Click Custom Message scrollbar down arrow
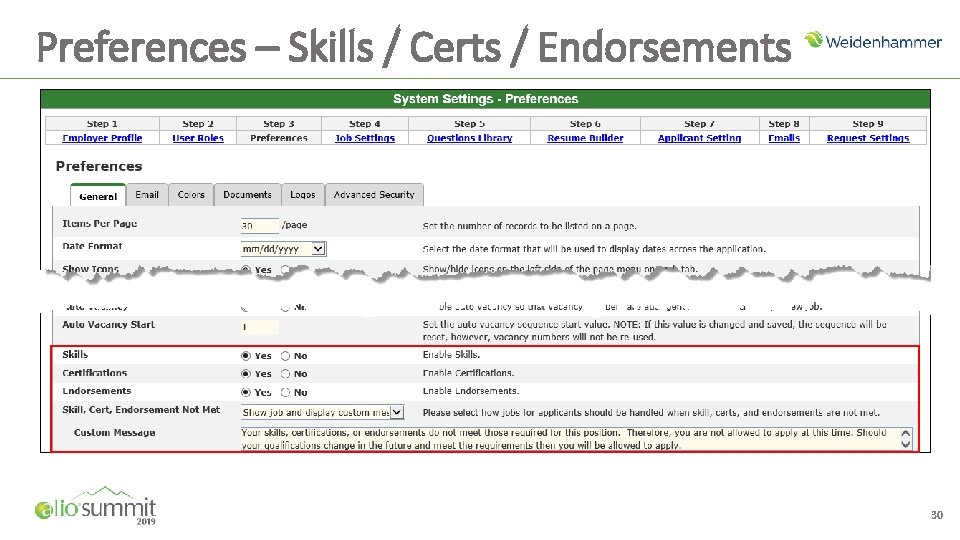The width and height of the screenshot is (960, 540). (x=906, y=445)
